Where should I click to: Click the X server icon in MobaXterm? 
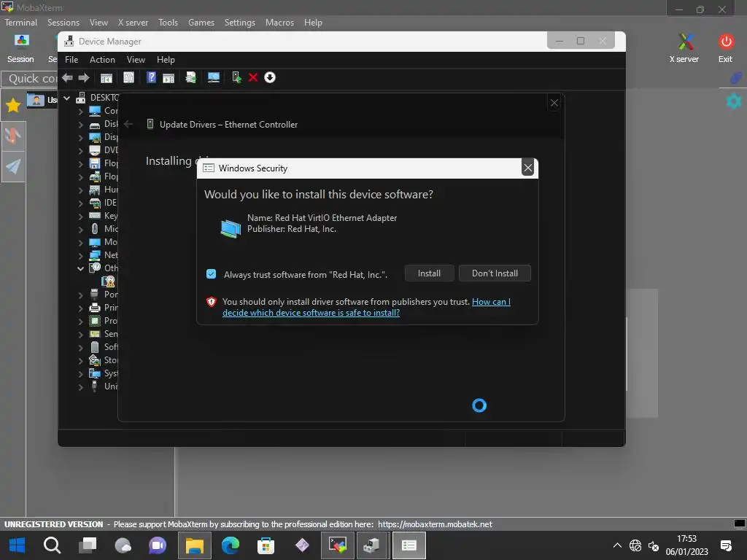point(684,49)
